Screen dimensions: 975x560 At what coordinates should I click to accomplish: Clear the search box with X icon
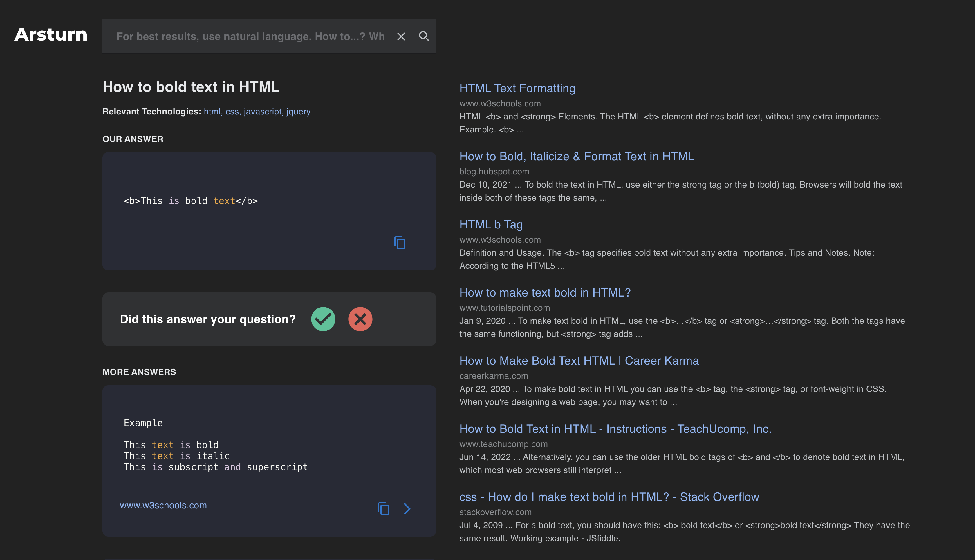click(401, 37)
